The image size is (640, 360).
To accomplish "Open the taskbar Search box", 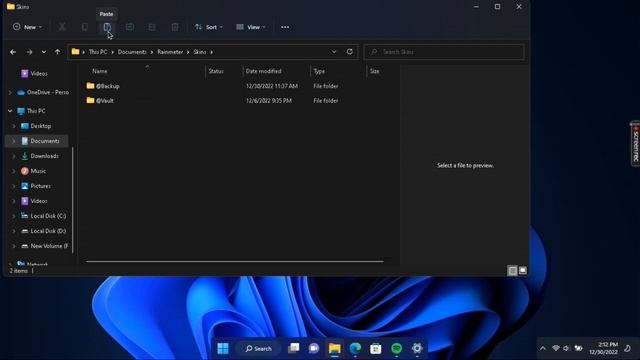I will tap(258, 349).
